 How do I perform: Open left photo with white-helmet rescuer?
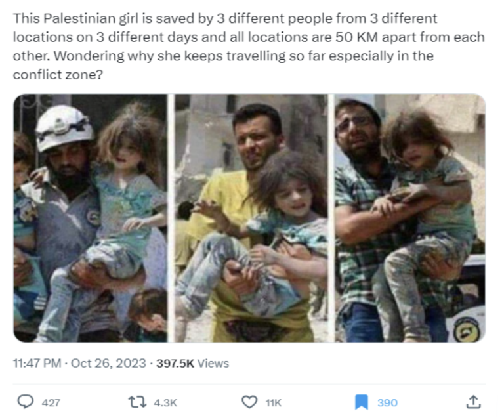[91, 218]
